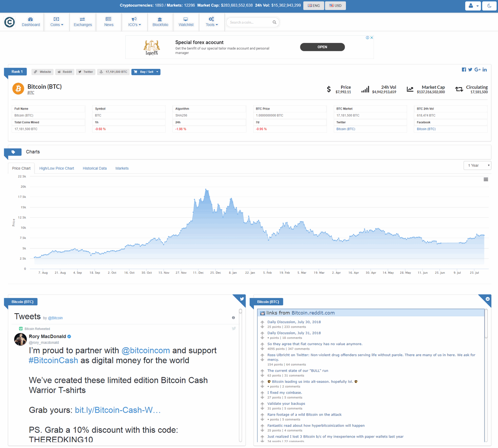The image size is (498, 448).
Task: Expand the Tools dropdown menu
Action: coord(212,22)
